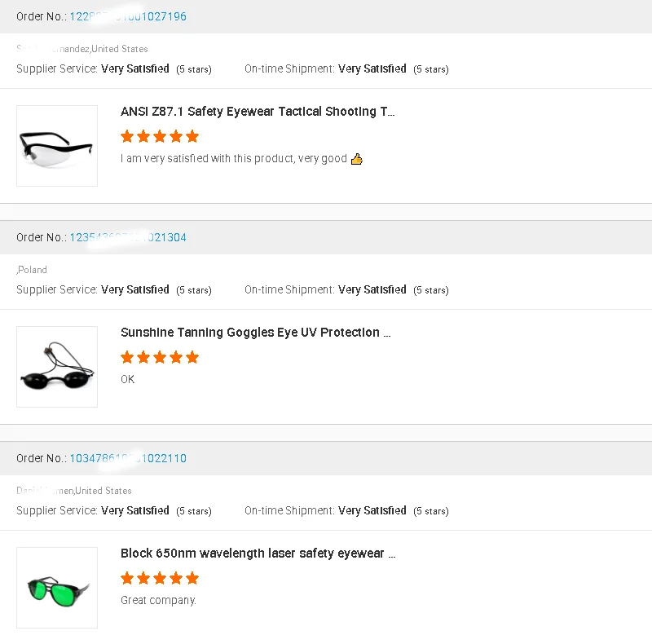Click the reviewer name in the third order

pyautogui.click(x=45, y=491)
